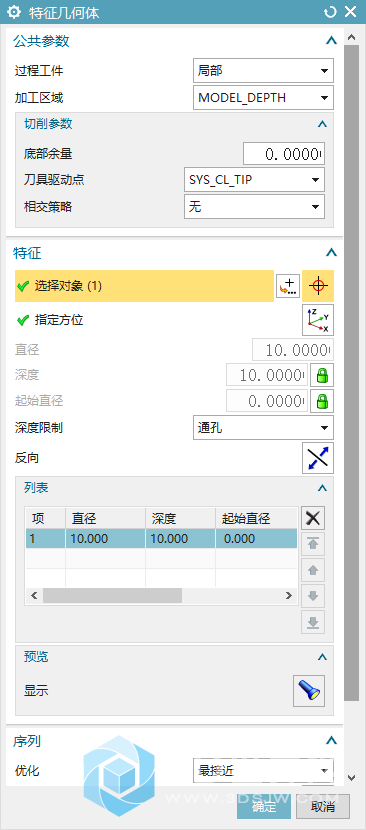Click the 深度 column header in list
366x830 pixels.
(181, 518)
